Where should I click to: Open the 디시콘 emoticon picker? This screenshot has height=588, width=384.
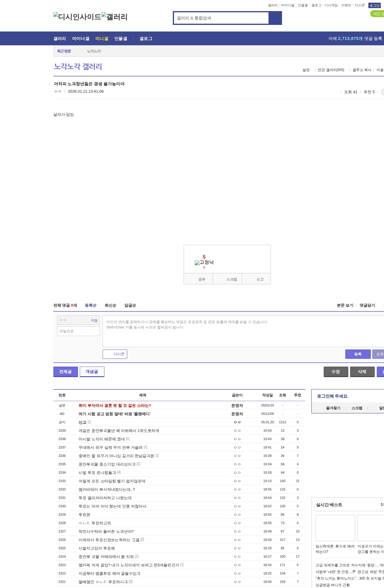pyautogui.click(x=115, y=354)
